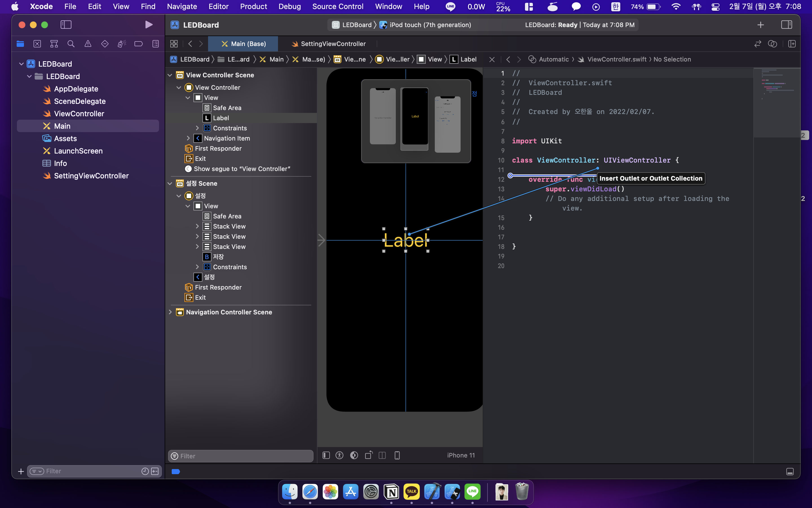Image resolution: width=812 pixels, height=508 pixels.
Task: Add an editor on the right
Action: point(792,44)
